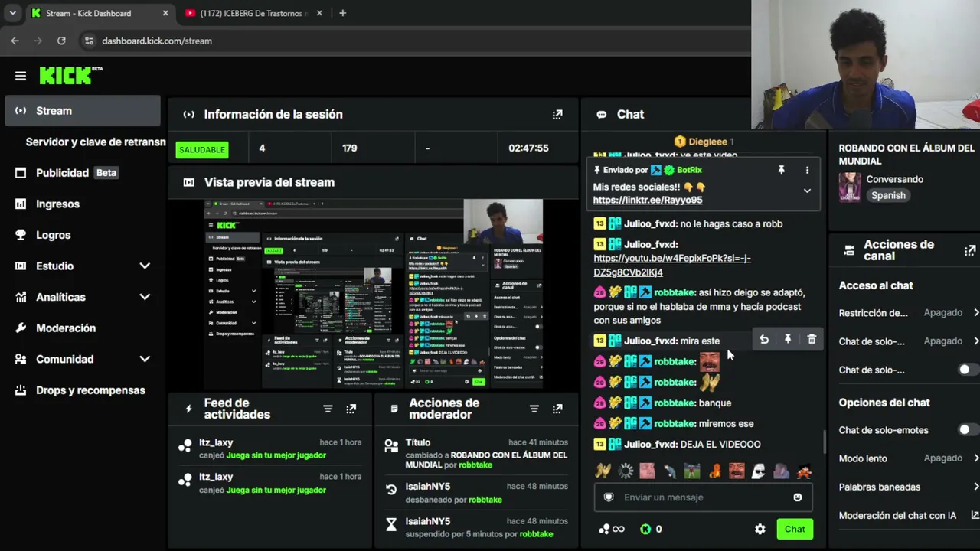Delete the 'mira este' chat message
The height and width of the screenshot is (551, 980).
[x=812, y=340]
